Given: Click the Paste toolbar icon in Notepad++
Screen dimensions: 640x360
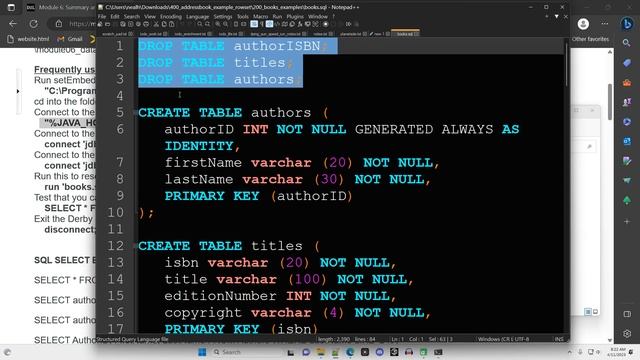Looking at the screenshot, I should (171, 24).
